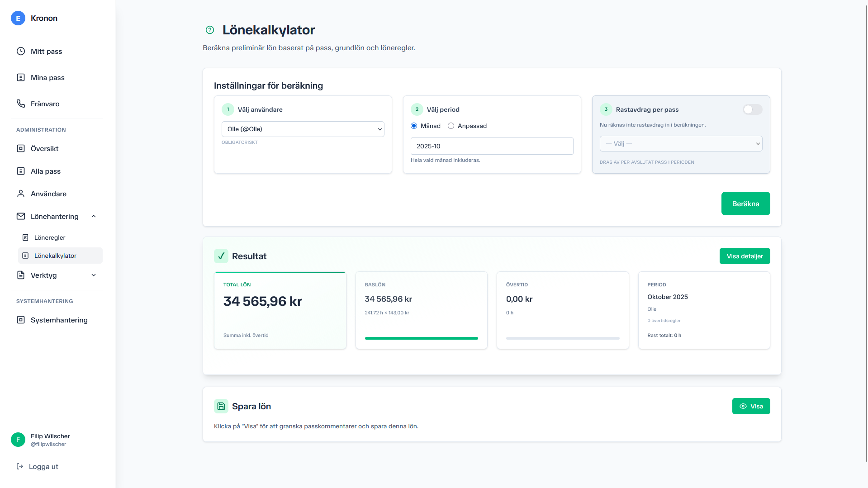This screenshot has width=868, height=488.
Task: Click the clock icon for Mitt pass
Action: coord(21,51)
